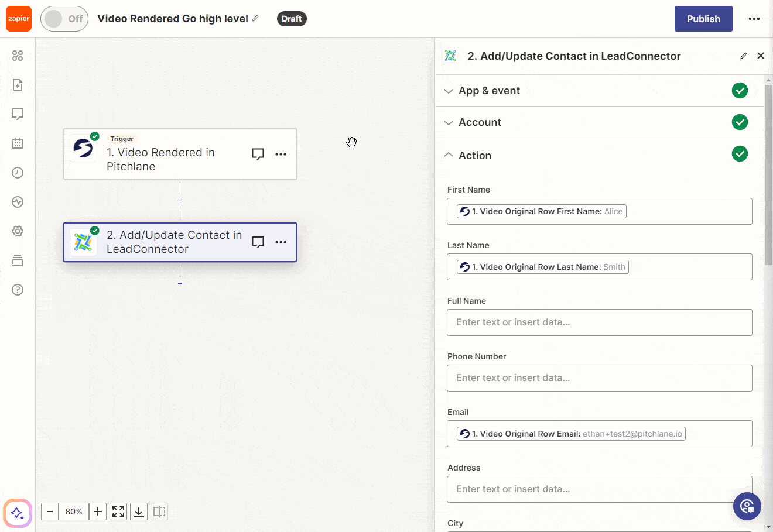Open the apps grid in the left sidebar

pos(18,56)
